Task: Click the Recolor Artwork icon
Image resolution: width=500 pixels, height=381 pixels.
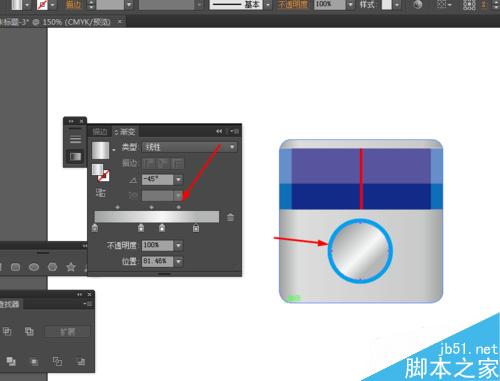Action: coord(418,5)
